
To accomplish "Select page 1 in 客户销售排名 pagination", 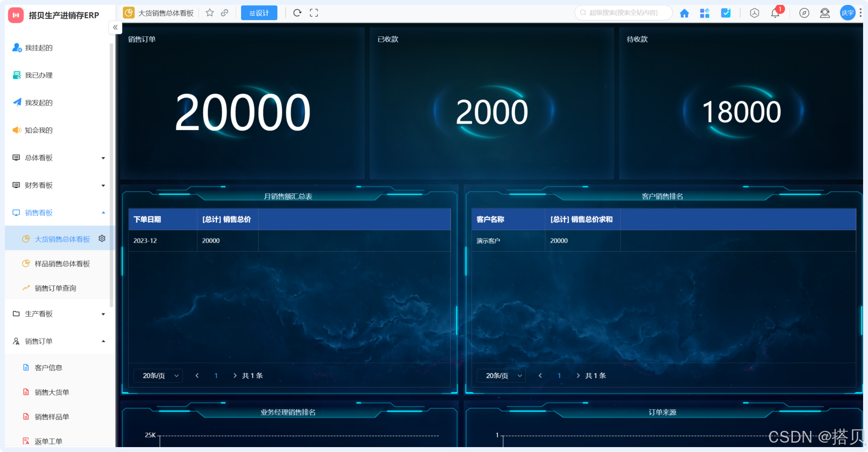I will tap(559, 375).
